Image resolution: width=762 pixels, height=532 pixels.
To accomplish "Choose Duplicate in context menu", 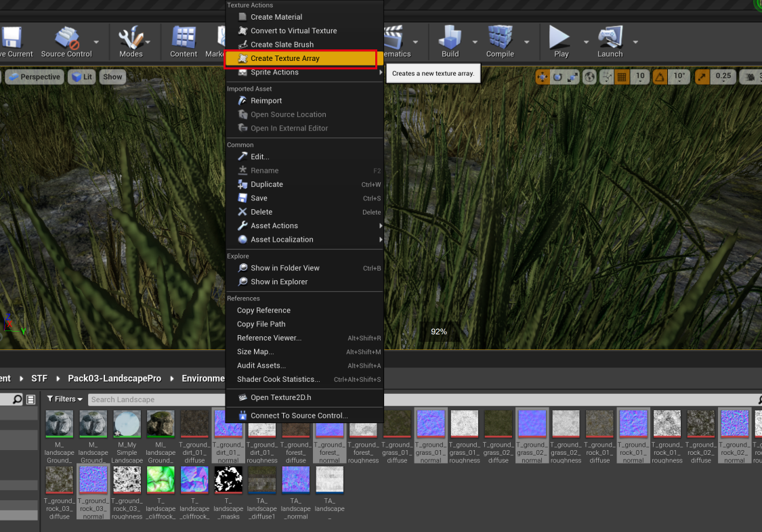I will coord(305,185).
